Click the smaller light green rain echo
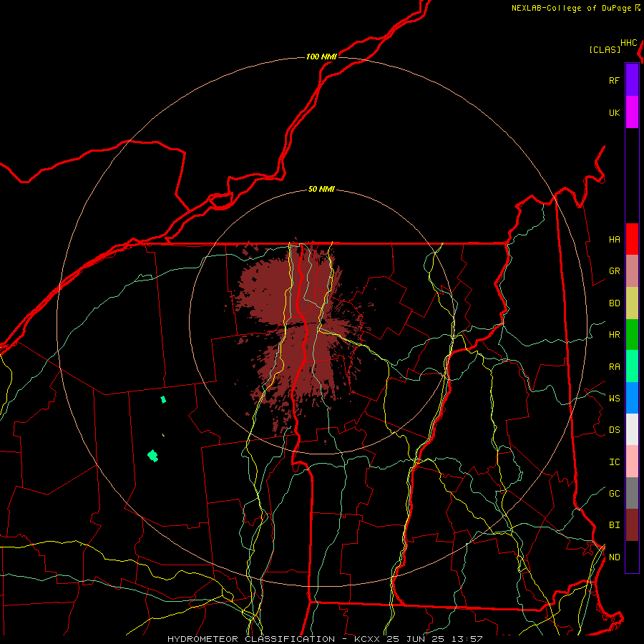This screenshot has height=644, width=644. (163, 399)
